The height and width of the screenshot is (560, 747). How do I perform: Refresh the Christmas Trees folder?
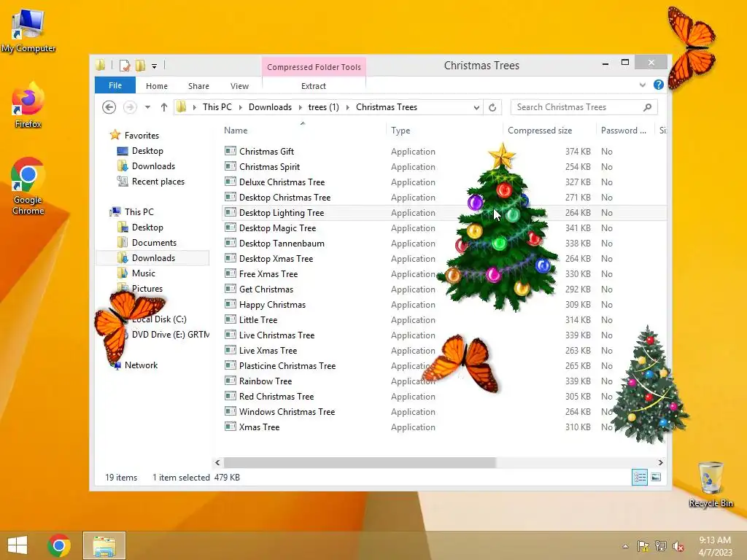(x=492, y=107)
